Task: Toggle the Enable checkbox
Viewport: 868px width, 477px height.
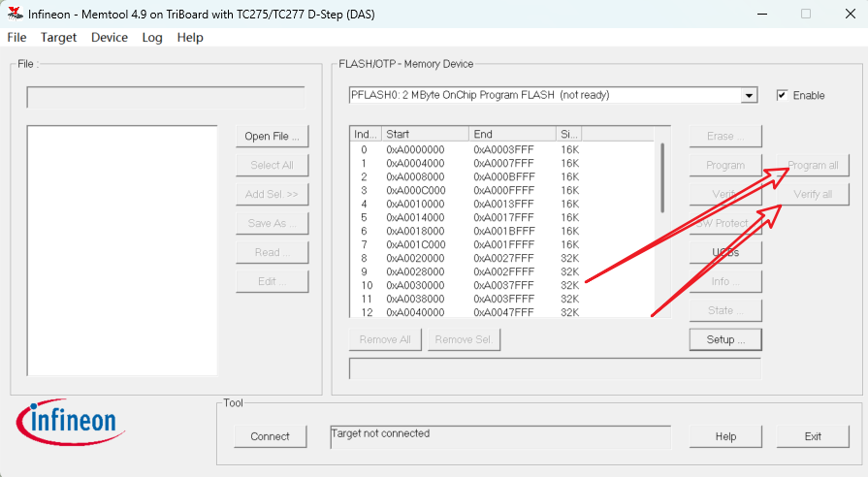Action: [782, 95]
